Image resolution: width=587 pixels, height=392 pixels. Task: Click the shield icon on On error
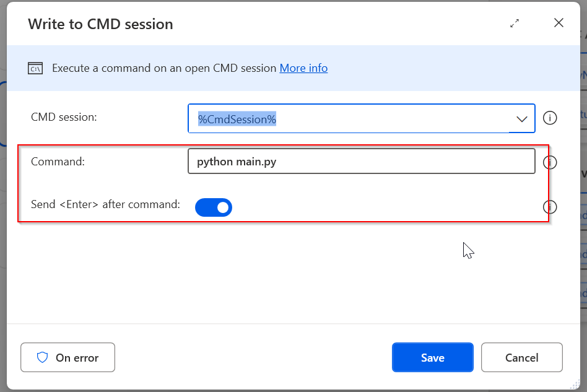[x=42, y=357]
